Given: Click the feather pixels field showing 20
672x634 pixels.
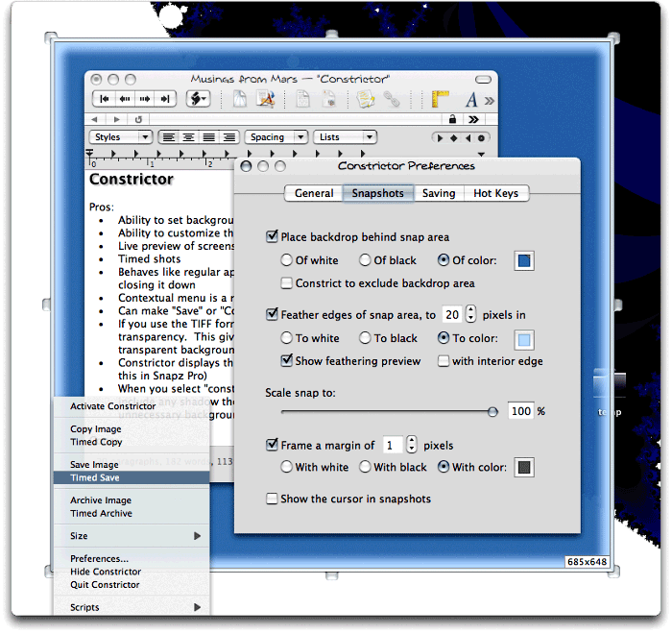Looking at the screenshot, I should tap(452, 315).
